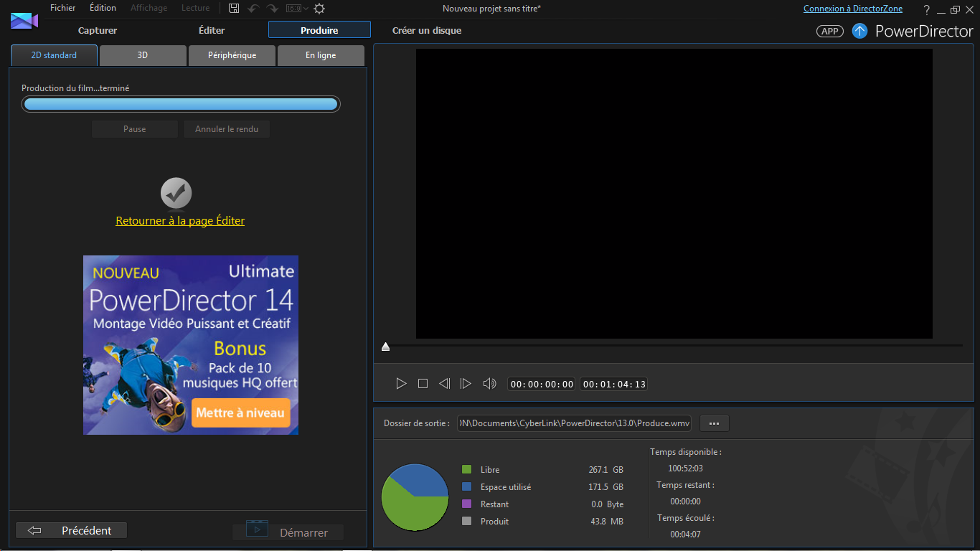The height and width of the screenshot is (551, 980).
Task: Step to the previous frame
Action: (444, 384)
